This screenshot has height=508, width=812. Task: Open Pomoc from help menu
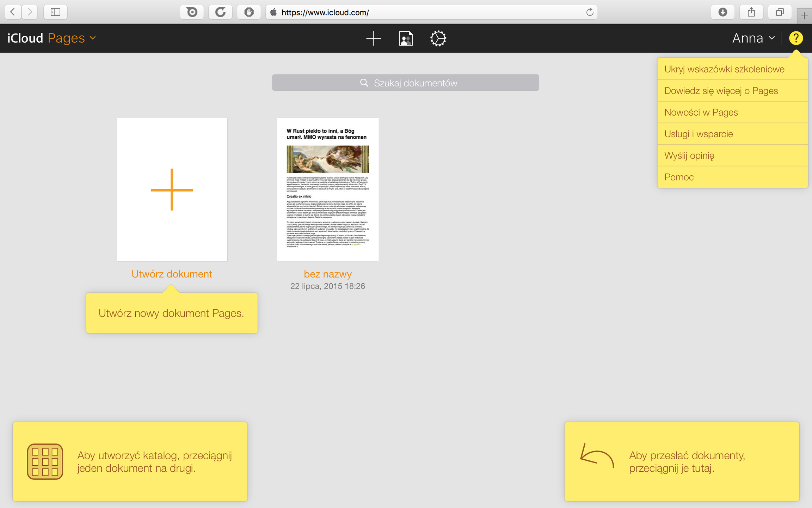coord(732,177)
